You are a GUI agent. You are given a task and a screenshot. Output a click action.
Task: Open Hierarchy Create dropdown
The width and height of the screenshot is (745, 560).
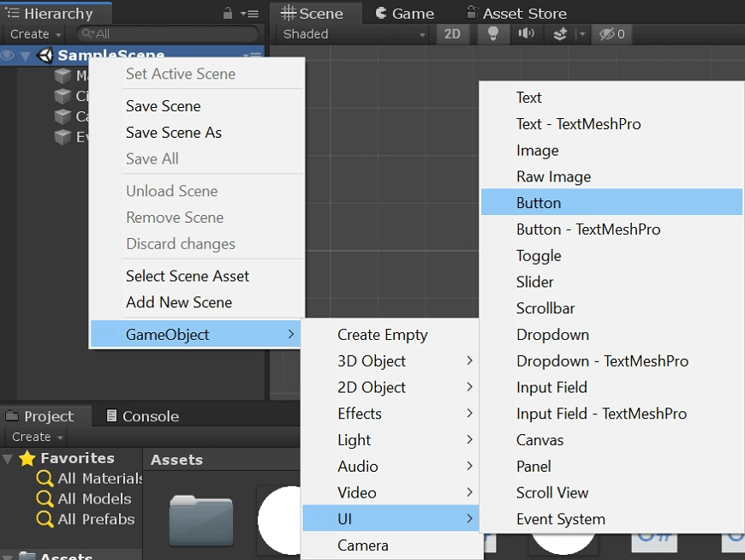[36, 34]
